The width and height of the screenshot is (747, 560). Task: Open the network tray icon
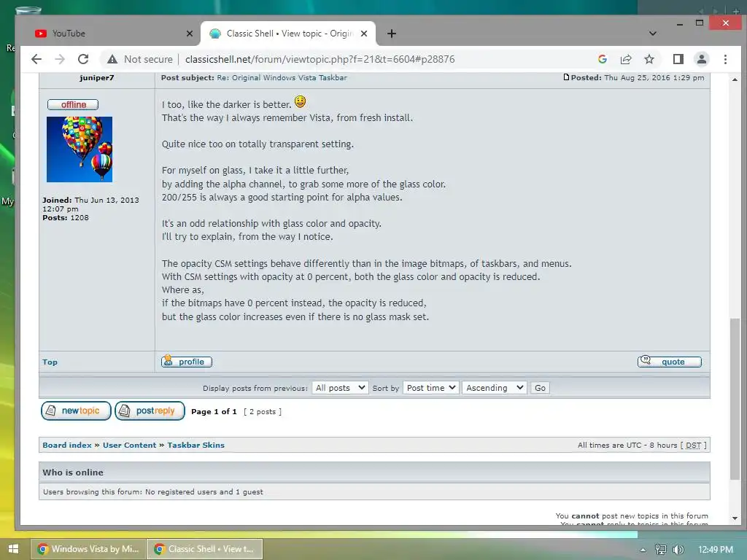click(x=660, y=550)
